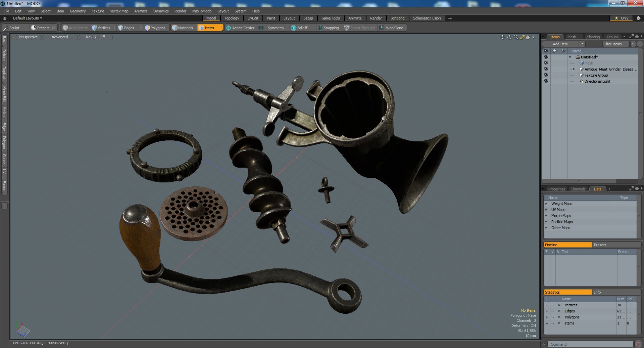Switch to Vertices selection mode

point(103,28)
